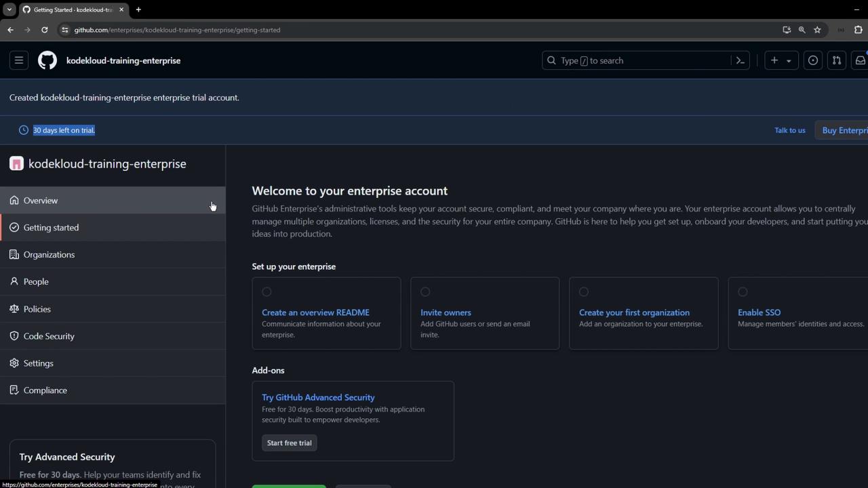Click the kodekloud-training-enterprise avatar icon
Viewport: 868px width, 488px height.
pyautogui.click(x=16, y=163)
